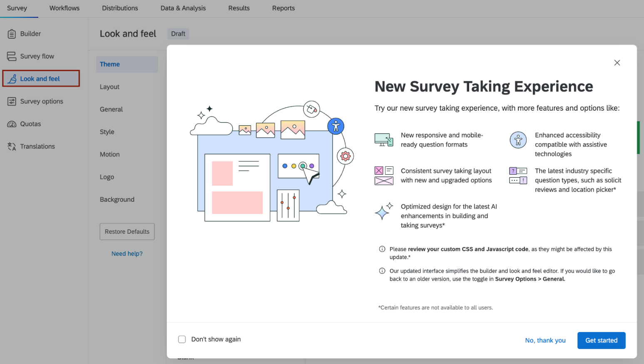Decline with No, thank you
The height and width of the screenshot is (364, 644).
[545, 340]
